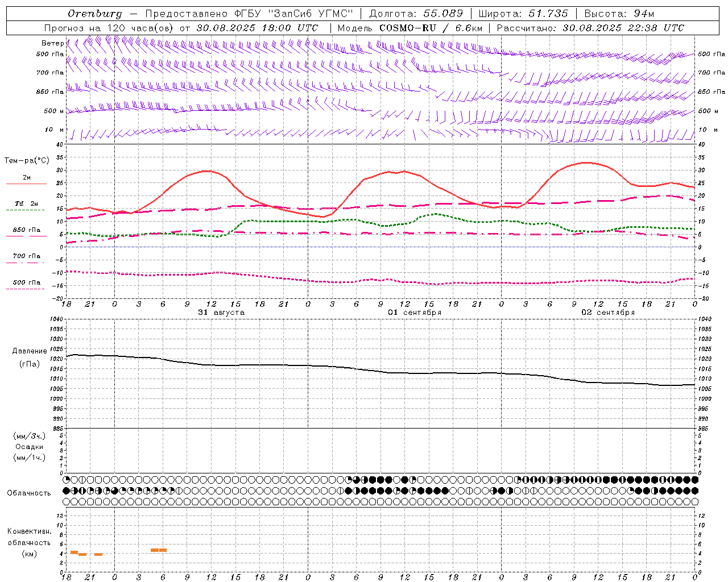
Task: Click the "40" value atop left temperature axis
Action: point(59,145)
